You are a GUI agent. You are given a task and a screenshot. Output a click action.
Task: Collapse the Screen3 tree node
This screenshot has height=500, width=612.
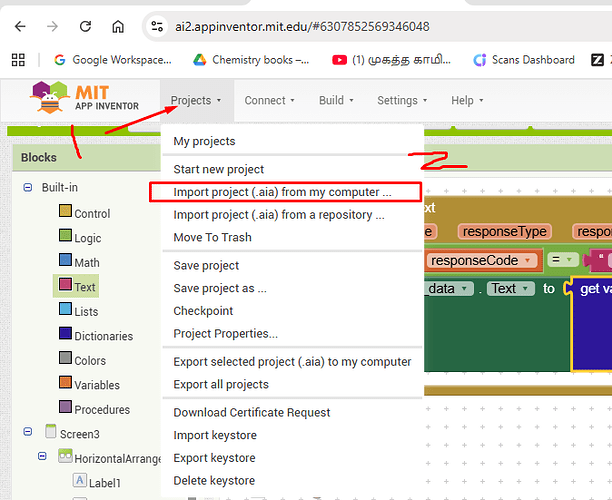pyautogui.click(x=28, y=433)
